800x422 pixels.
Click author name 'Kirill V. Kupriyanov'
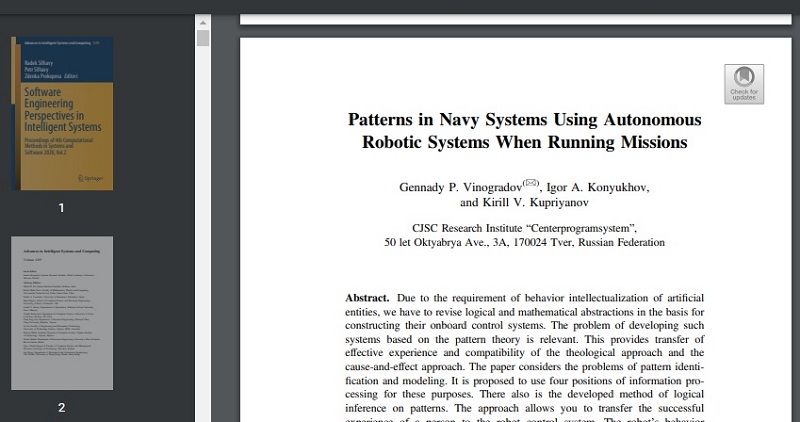click(534, 203)
